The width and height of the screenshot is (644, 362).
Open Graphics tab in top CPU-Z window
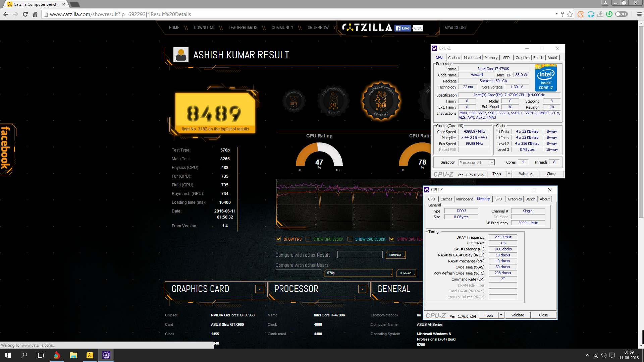(522, 58)
